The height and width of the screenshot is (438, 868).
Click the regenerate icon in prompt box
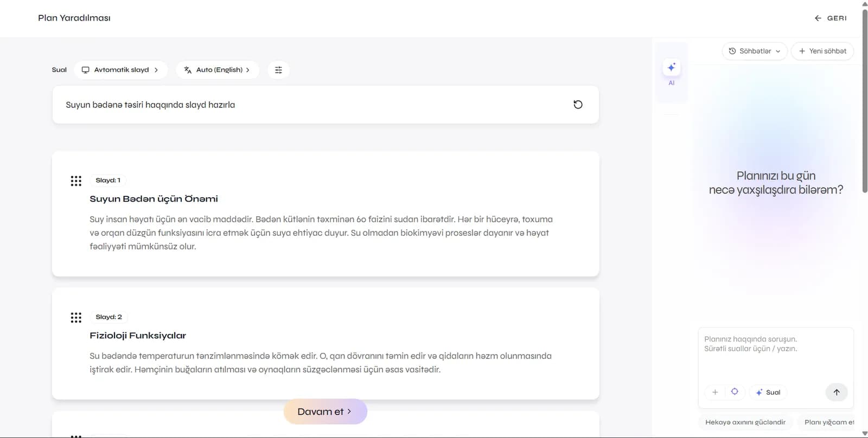(x=578, y=105)
